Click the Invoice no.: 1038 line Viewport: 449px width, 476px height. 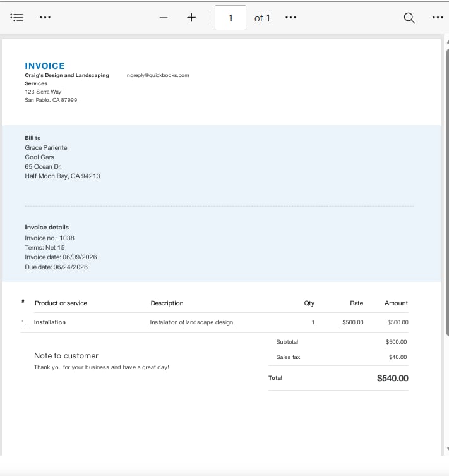pyautogui.click(x=49, y=238)
